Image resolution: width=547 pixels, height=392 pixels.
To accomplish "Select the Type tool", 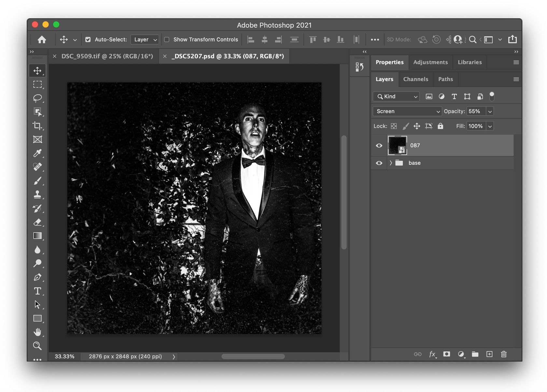I will tap(37, 291).
